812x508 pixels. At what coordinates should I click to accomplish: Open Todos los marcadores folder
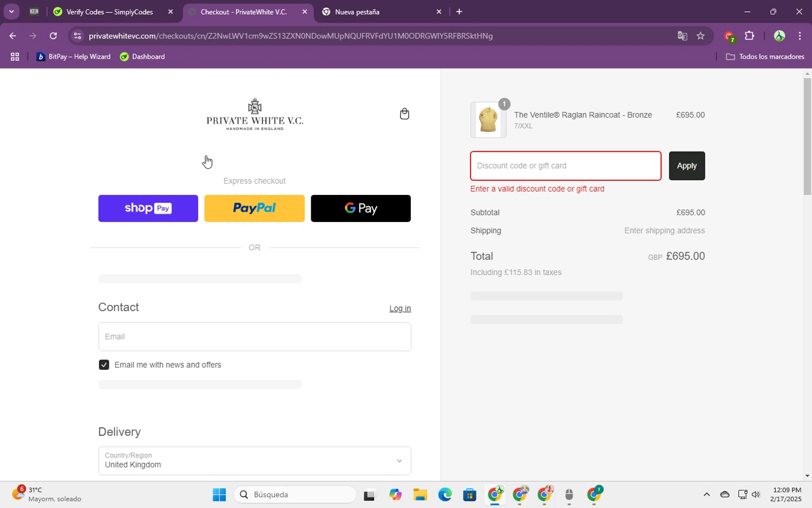point(765,57)
